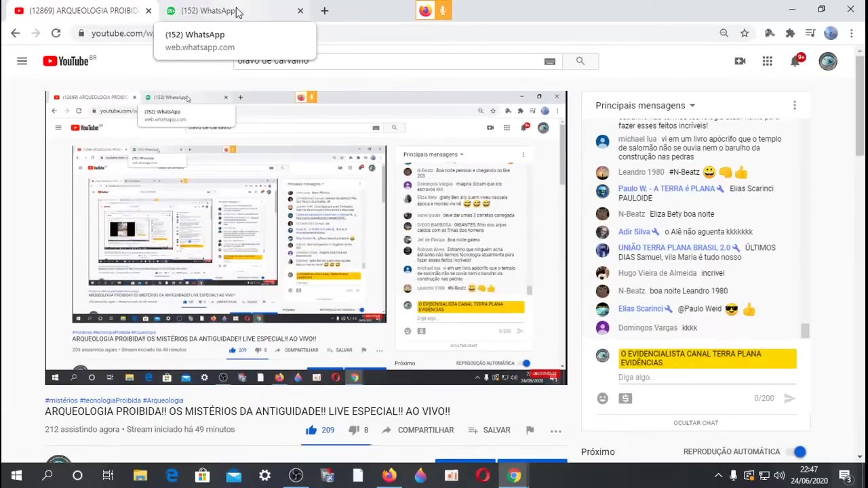This screenshot has height=488, width=868.
Task: Expand Principais mensagens chat filter dropdown
Action: 645,105
